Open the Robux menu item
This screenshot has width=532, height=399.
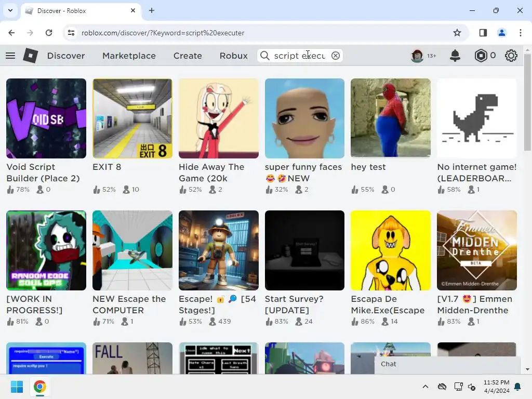(233, 56)
